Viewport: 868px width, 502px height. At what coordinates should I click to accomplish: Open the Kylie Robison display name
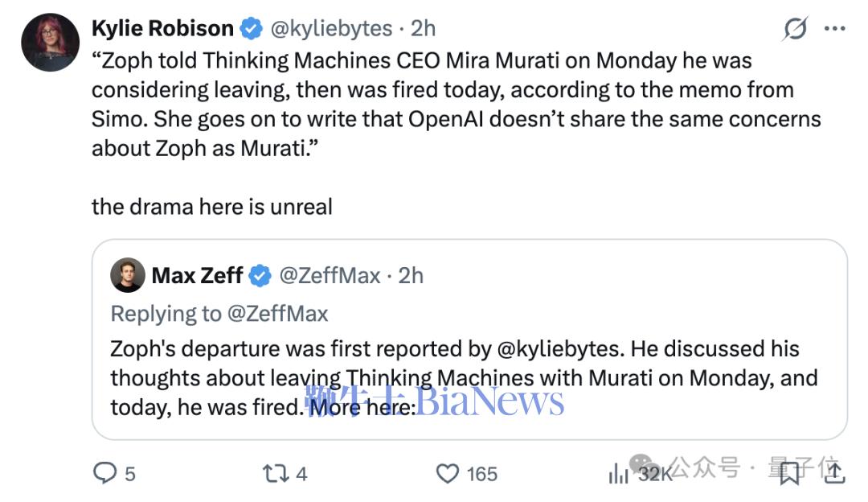(162, 29)
